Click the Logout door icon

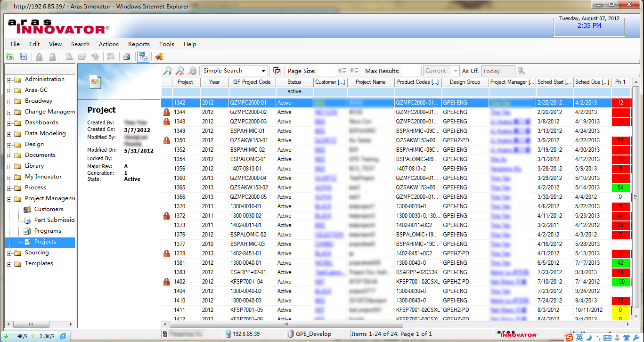(x=159, y=57)
